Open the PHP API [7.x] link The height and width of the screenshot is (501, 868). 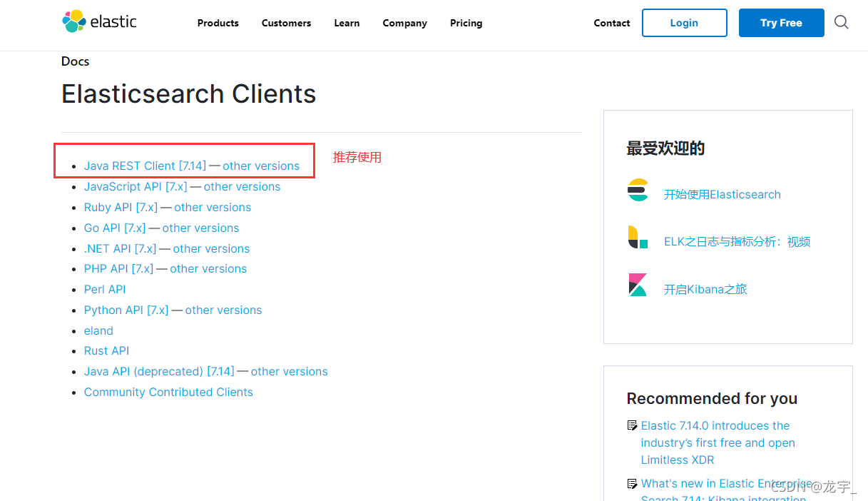[118, 268]
